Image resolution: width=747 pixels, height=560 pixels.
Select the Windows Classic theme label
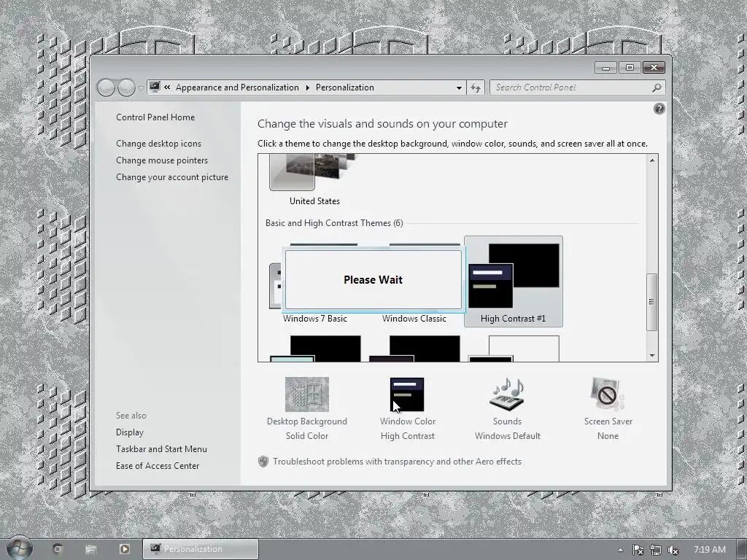pos(414,319)
